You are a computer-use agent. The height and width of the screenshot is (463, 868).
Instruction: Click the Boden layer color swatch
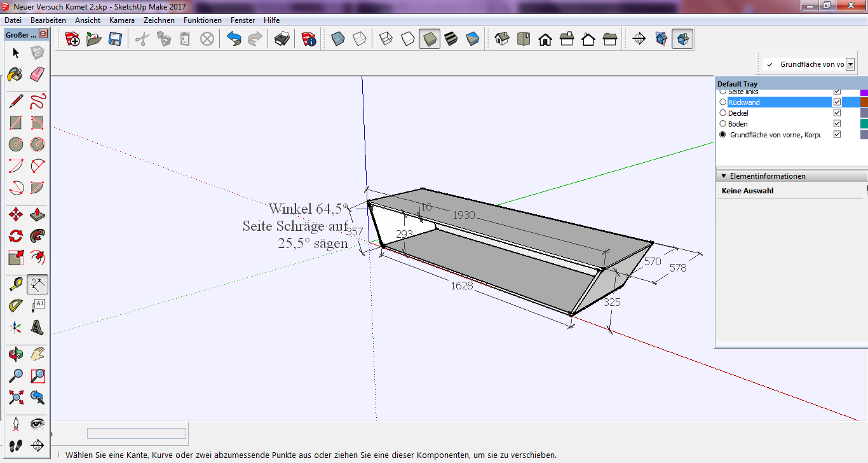(x=864, y=124)
